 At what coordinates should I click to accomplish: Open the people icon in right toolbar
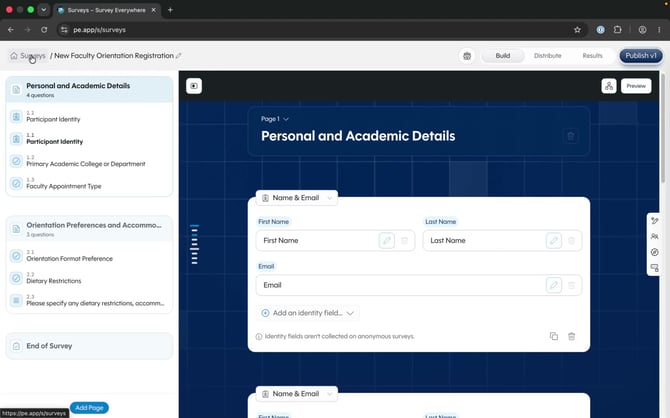(654, 236)
